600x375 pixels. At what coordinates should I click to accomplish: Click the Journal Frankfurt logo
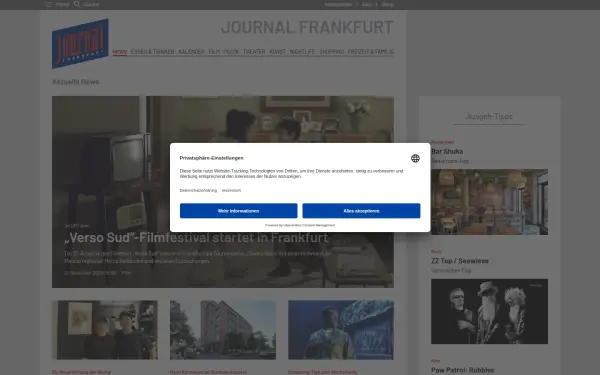pyautogui.click(x=80, y=44)
